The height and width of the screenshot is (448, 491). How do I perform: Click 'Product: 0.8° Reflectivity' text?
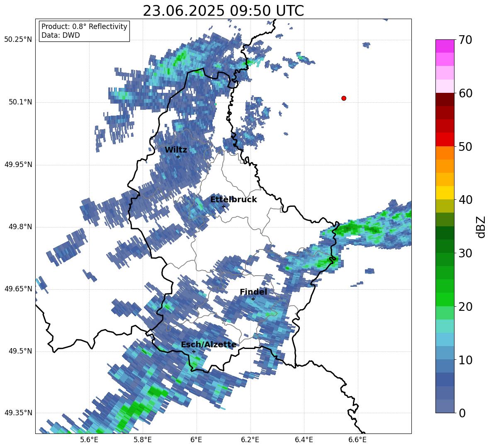pos(84,27)
